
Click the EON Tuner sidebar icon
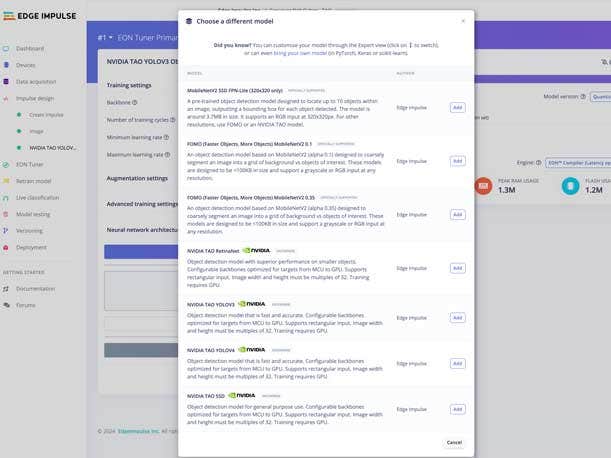tap(7, 164)
